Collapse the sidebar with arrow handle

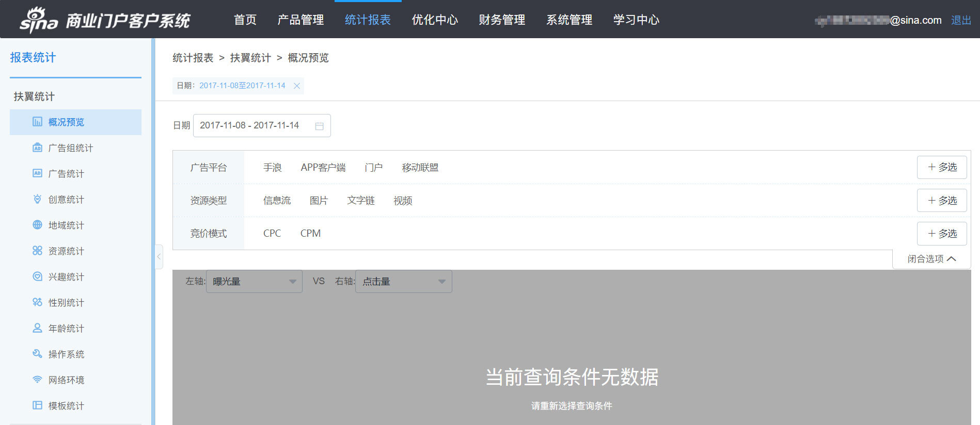click(x=159, y=256)
